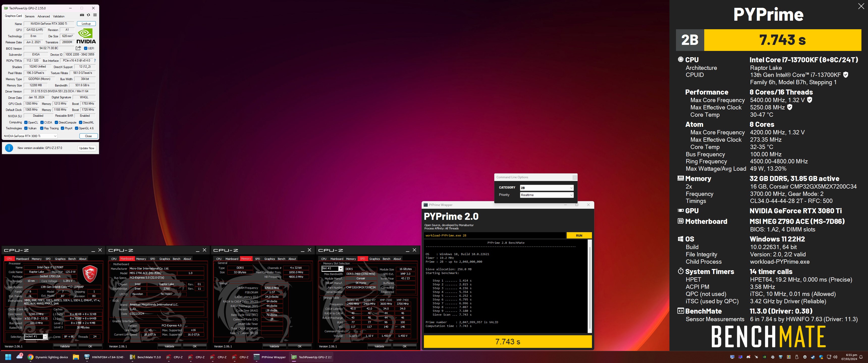This screenshot has width=868, height=363.
Task: Open File Explorer from the taskbar
Action: click(x=76, y=357)
